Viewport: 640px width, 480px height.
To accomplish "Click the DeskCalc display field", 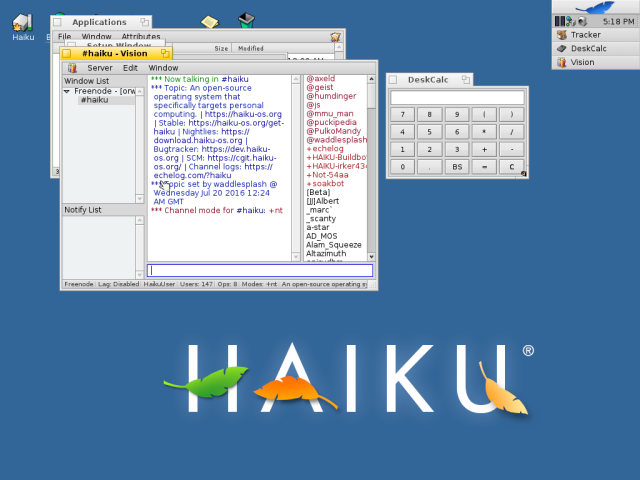I will [x=457, y=98].
